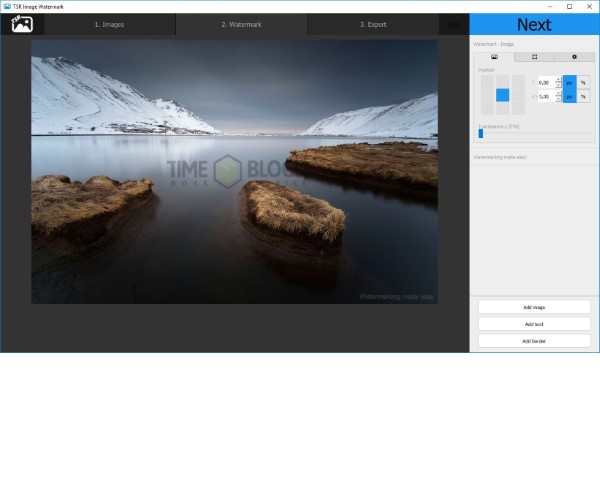
Task: Set watermark position to middle-left grid cell
Action: pos(487,95)
